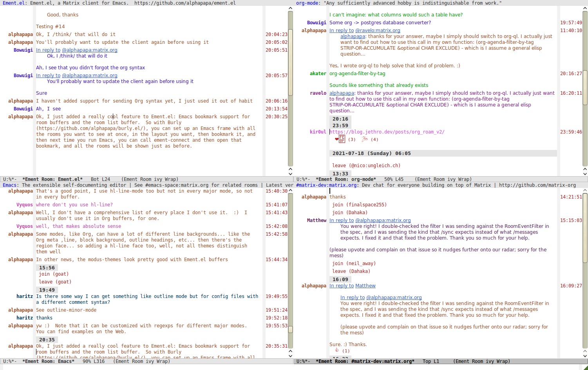This screenshot has width=588, height=370.
Task: Click '*Ement Room: org-mode*' buffer name in mode line
Action: pos(346,179)
